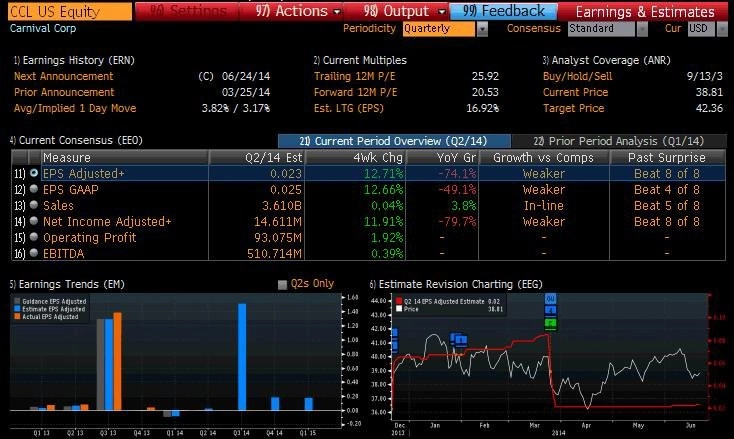734x439 pixels.
Task: Click the Next Announcement date 06/24/14
Action: pyautogui.click(x=246, y=76)
